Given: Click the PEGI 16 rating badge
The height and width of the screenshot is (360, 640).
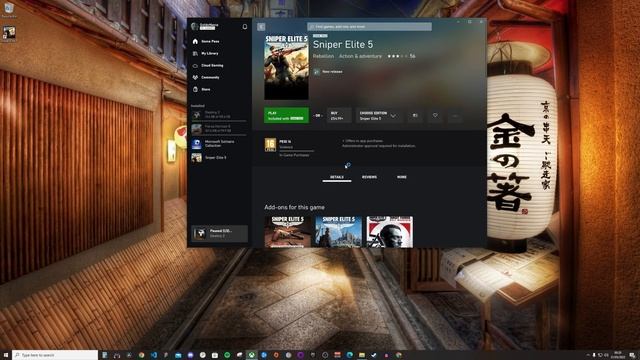Looking at the screenshot, I should point(270,145).
